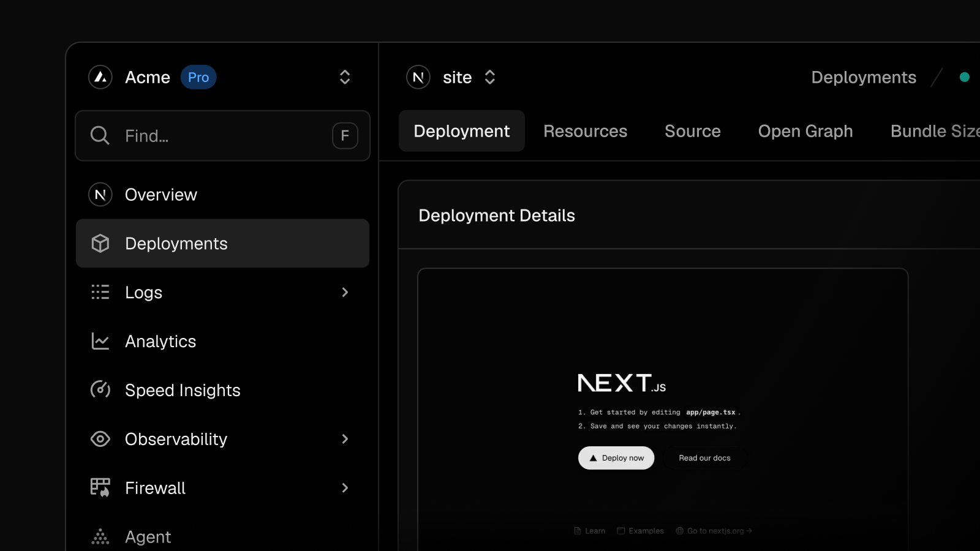Click the Deployments cube icon

[100, 244]
